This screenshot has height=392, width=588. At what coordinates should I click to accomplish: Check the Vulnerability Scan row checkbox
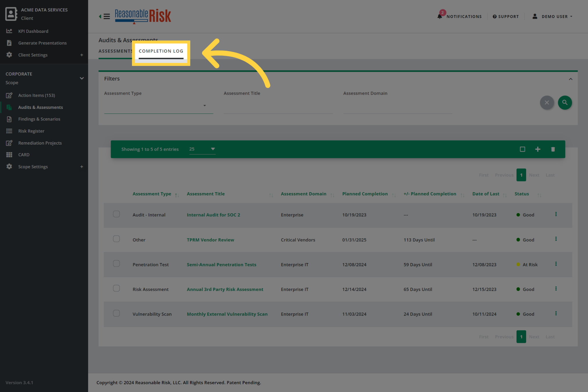116,313
